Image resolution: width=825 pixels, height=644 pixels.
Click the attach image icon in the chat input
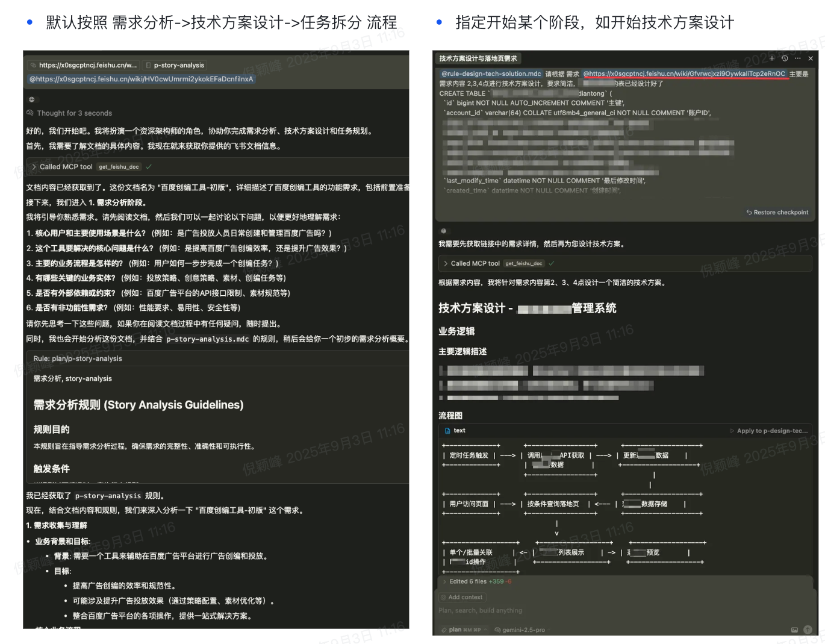click(794, 630)
